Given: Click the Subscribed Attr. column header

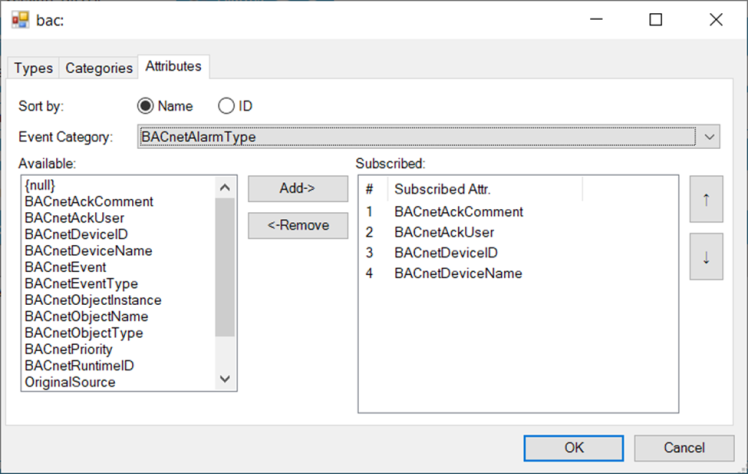Looking at the screenshot, I should (x=442, y=189).
